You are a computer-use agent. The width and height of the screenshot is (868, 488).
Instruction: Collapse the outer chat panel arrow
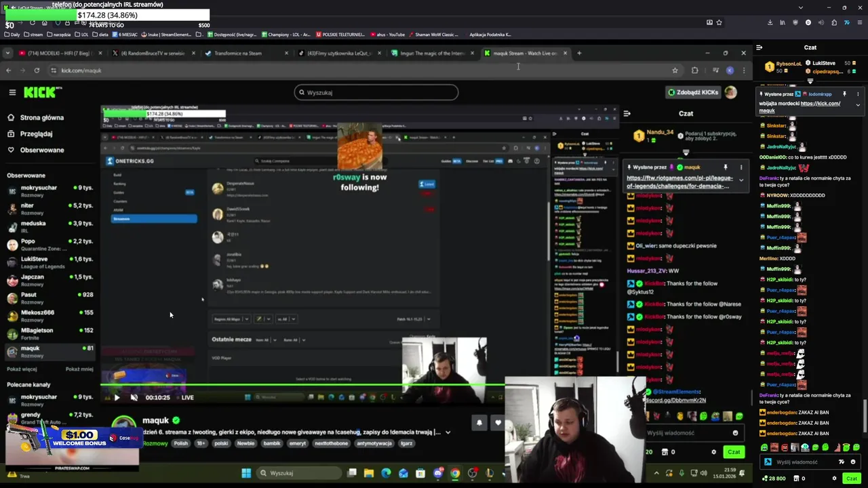(x=759, y=47)
